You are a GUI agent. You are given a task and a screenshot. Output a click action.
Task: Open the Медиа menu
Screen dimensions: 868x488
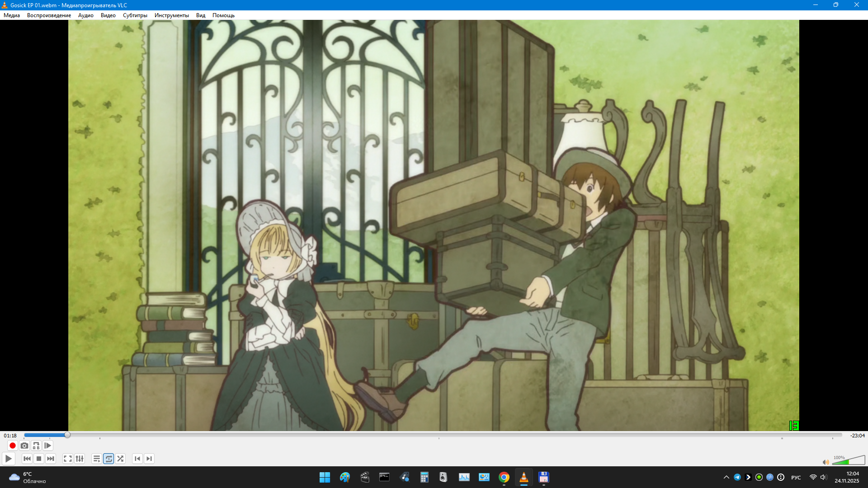coord(12,15)
